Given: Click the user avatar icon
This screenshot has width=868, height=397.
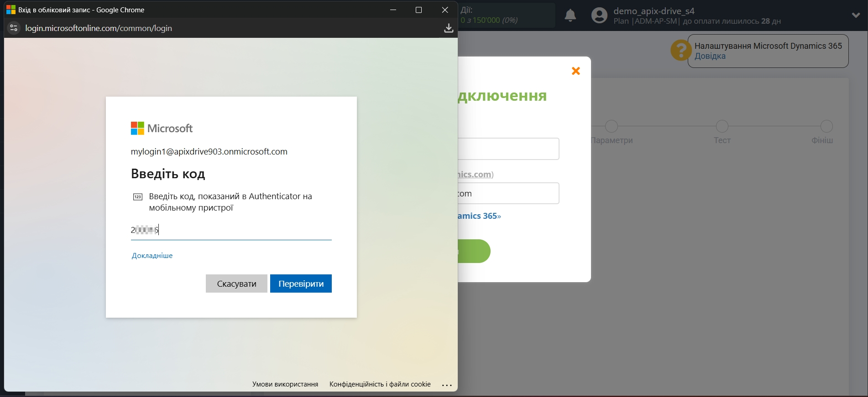Looking at the screenshot, I should click(599, 15).
